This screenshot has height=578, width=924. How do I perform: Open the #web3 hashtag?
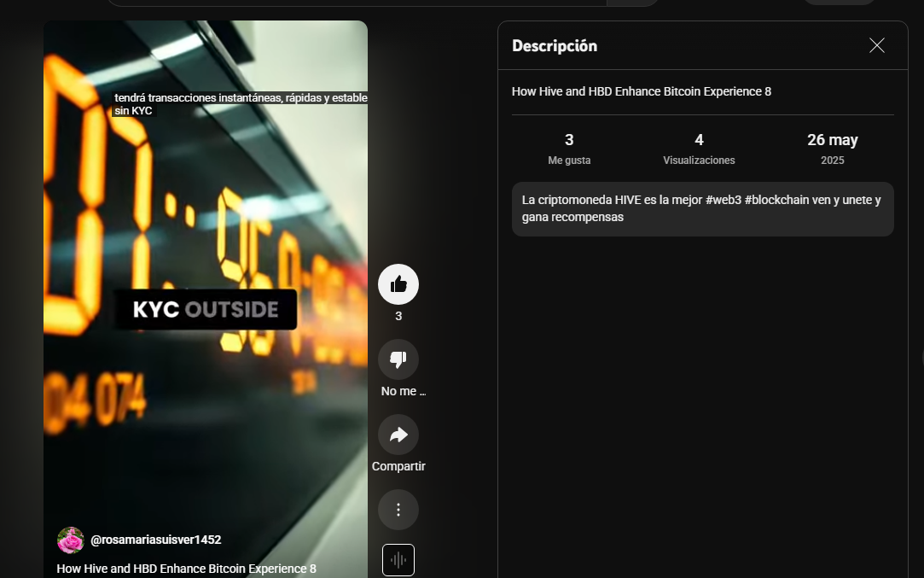(x=723, y=200)
